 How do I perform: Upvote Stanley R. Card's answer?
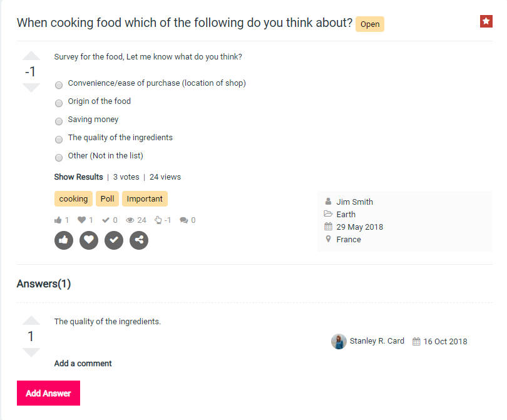(31, 321)
